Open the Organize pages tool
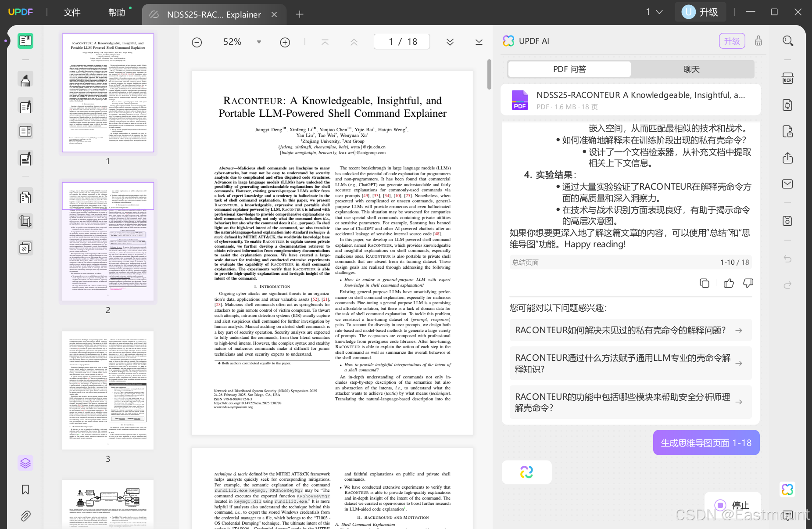812x529 pixels. click(25, 196)
